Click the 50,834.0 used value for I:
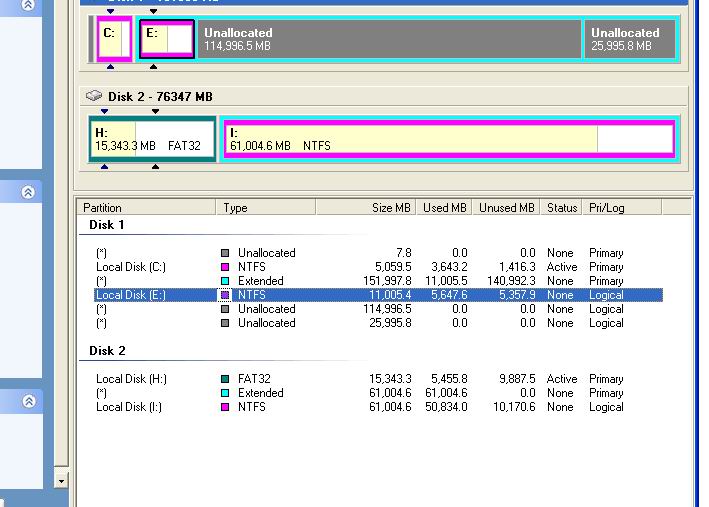This screenshot has height=507, width=709. tap(446, 407)
